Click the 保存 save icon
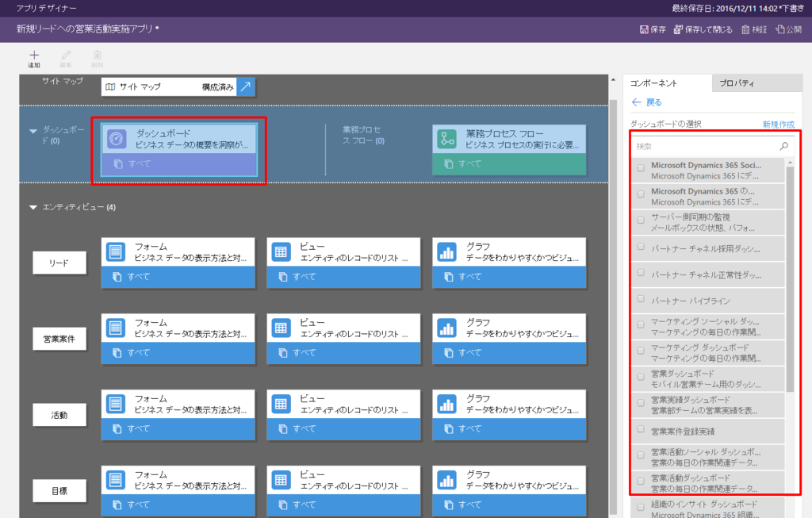Image resolution: width=812 pixels, height=518 pixels. (644, 29)
